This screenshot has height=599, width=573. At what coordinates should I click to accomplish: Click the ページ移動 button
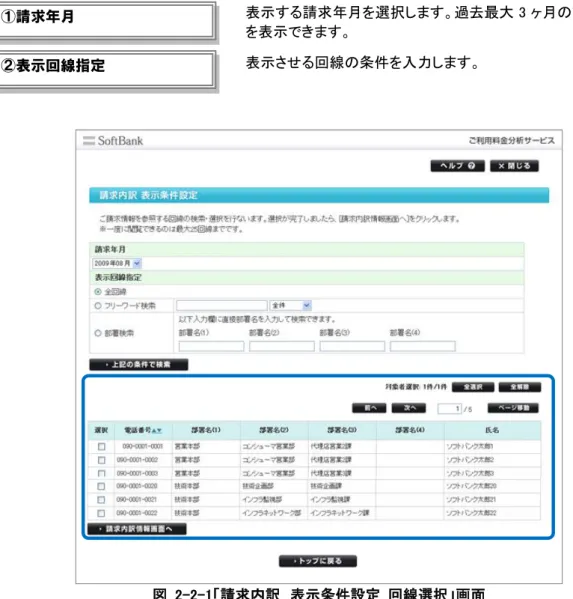click(x=513, y=408)
